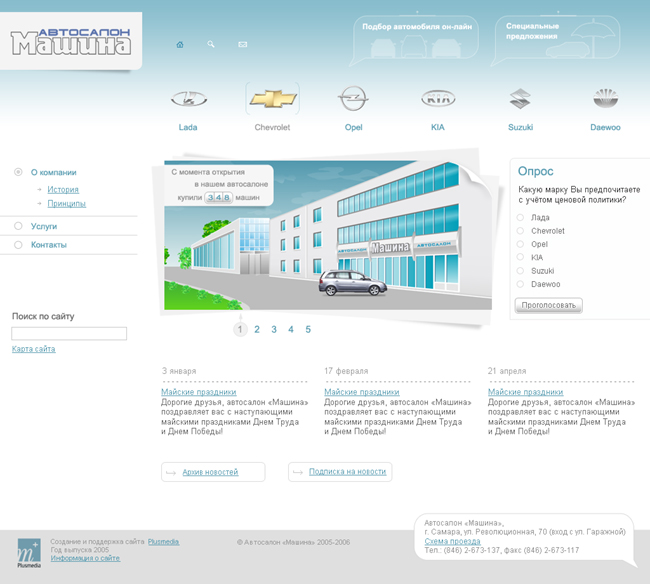Click the Поиск по сайту label
The height and width of the screenshot is (584, 650).
43,316
